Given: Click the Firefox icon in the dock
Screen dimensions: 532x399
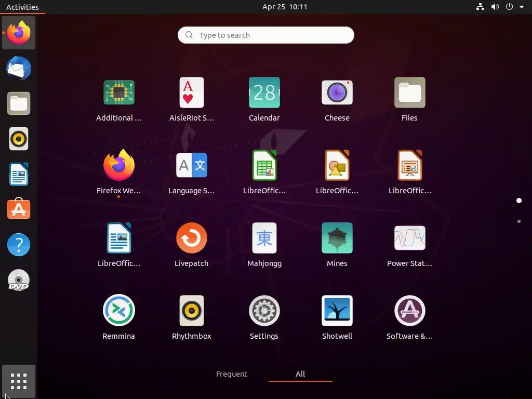Looking at the screenshot, I should [19, 33].
